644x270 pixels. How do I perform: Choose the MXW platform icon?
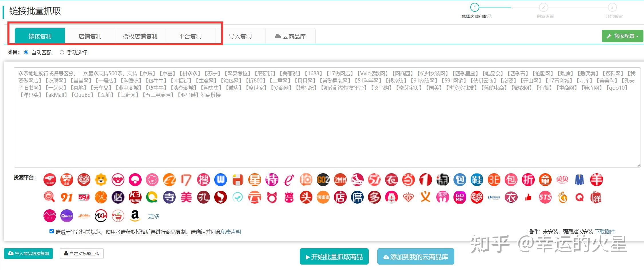pyautogui.click(x=101, y=216)
